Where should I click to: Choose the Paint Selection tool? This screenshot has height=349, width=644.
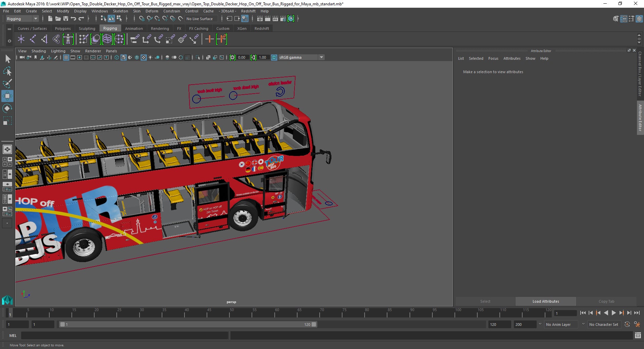click(x=7, y=84)
